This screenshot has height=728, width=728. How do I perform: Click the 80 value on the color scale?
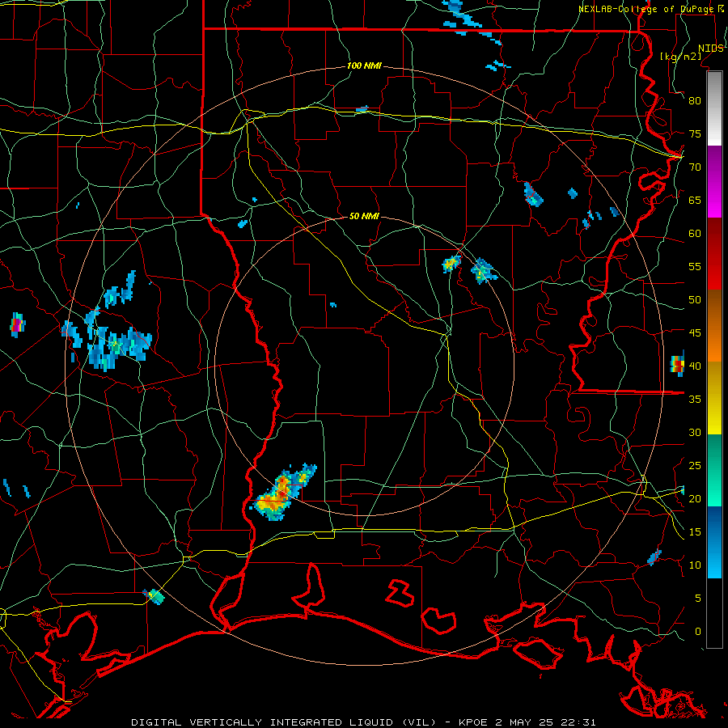pyautogui.click(x=695, y=101)
